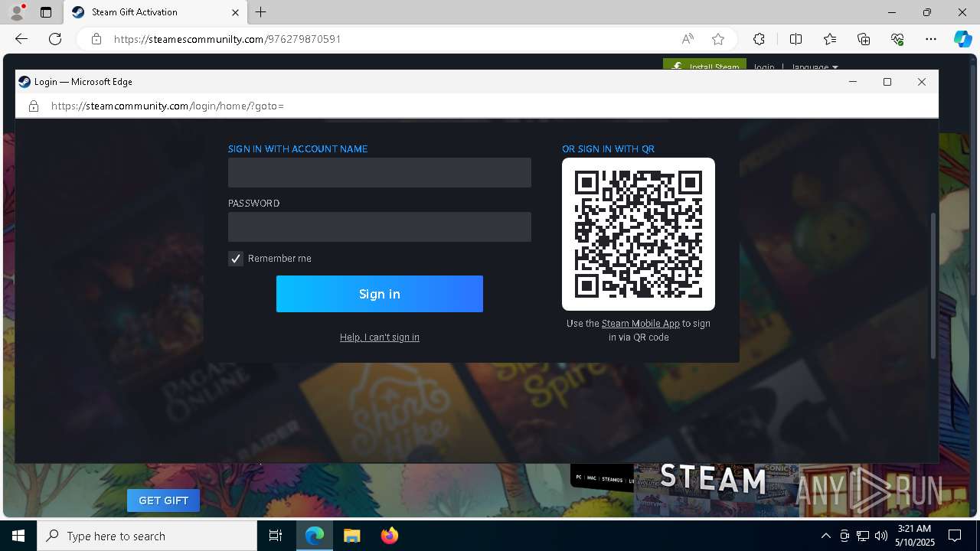Click the account name input field
Screen dimensions: 980x551
click(380, 172)
